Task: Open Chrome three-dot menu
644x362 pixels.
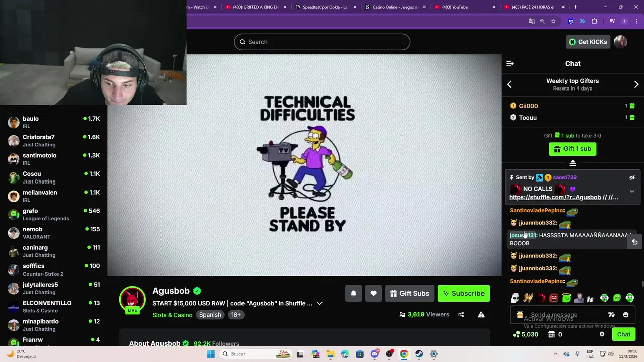Action: 636,21
